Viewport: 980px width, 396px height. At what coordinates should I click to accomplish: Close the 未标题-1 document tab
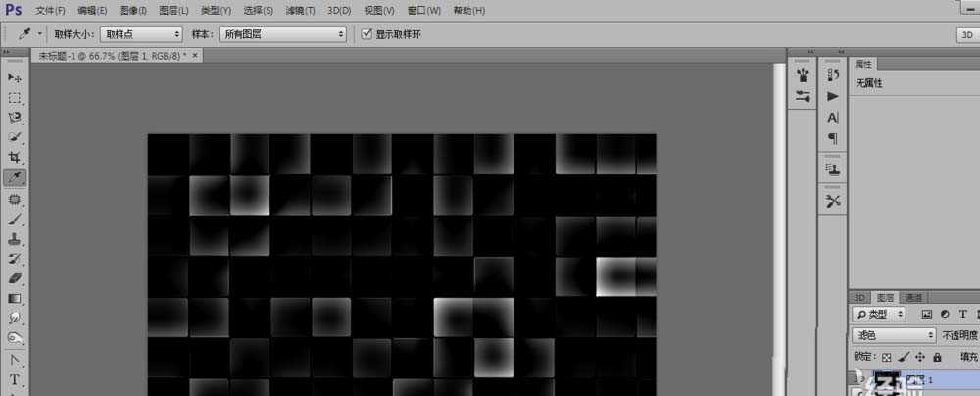tap(195, 56)
